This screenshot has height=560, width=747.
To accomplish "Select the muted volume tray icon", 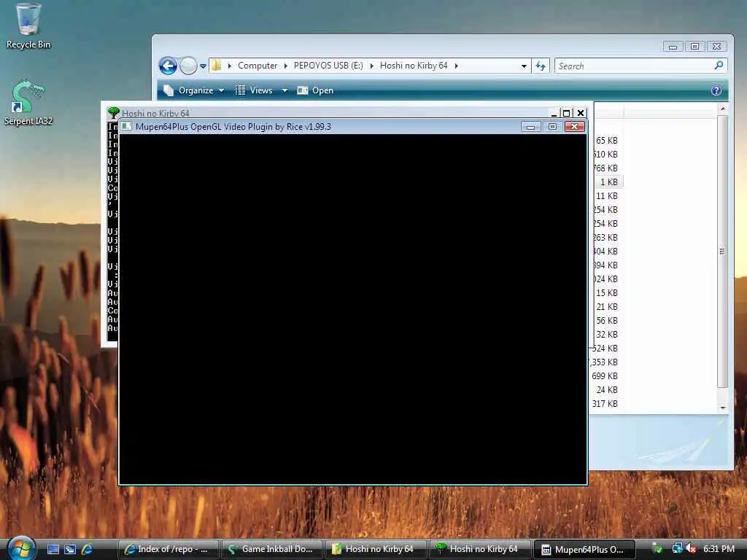I will coord(692,548).
